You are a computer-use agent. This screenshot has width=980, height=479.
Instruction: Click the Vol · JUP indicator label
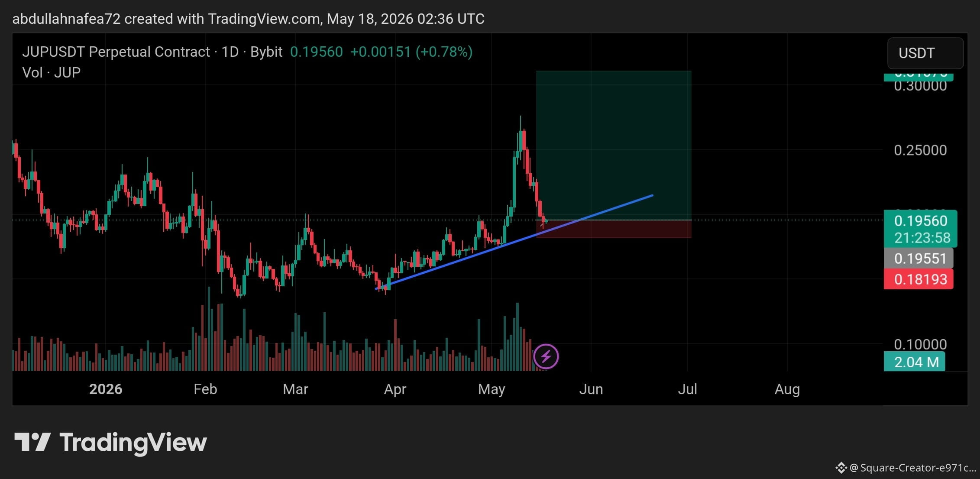point(52,72)
